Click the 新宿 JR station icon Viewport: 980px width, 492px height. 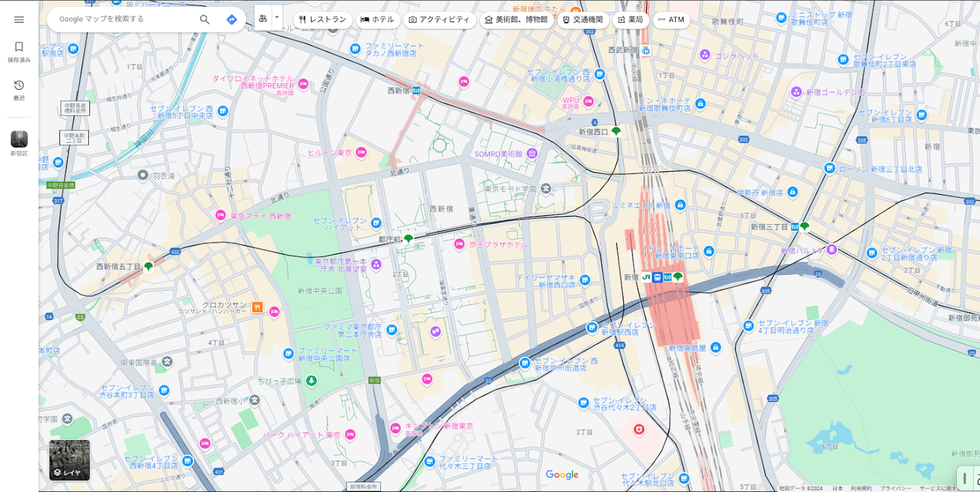[646, 277]
